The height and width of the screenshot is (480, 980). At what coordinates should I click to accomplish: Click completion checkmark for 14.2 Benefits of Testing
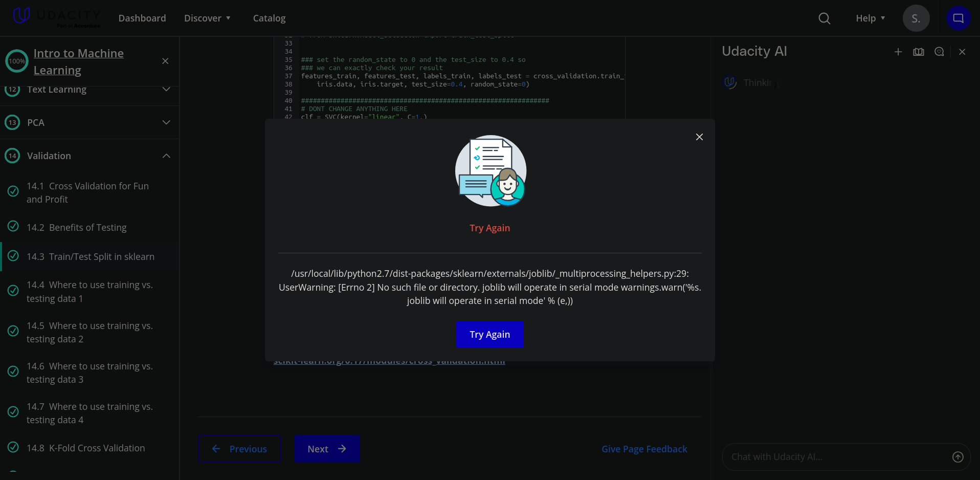click(13, 226)
